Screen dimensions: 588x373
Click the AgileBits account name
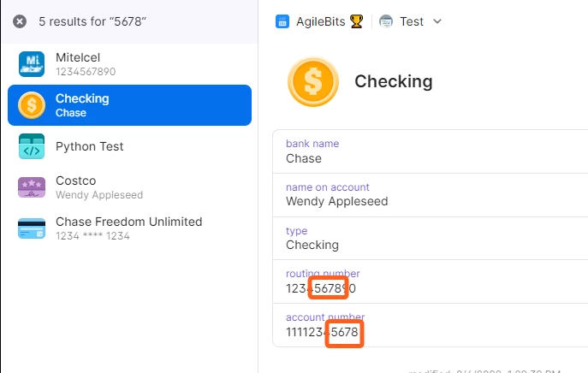[x=321, y=21]
